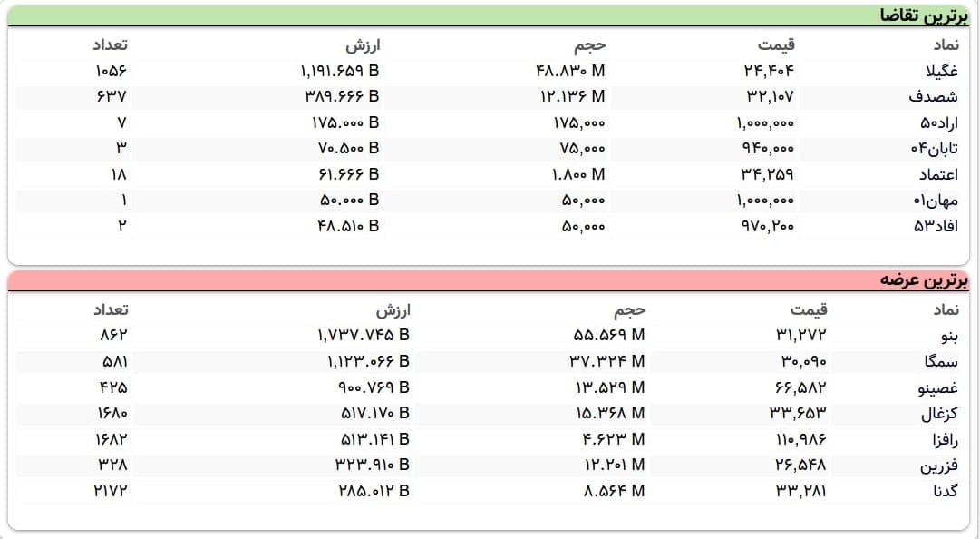The height and width of the screenshot is (539, 980).
Task: Click تعداد column header in برترین تقاضا table
Action: point(111,44)
